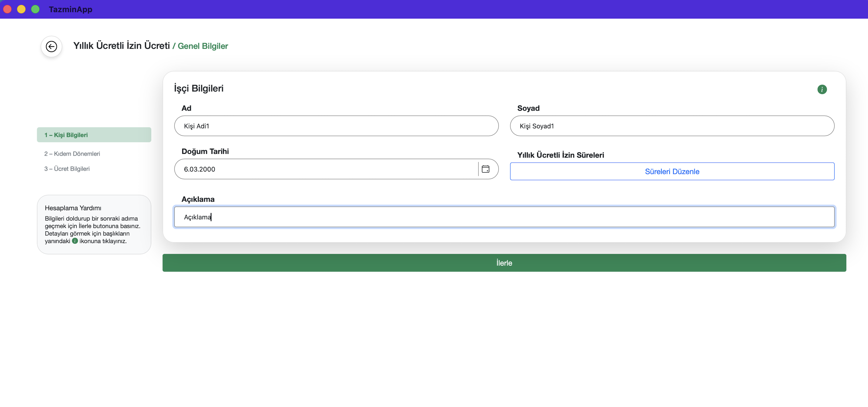Screen dimensions: 868x407
Task: Focus the Soyad input field
Action: pyautogui.click(x=672, y=126)
